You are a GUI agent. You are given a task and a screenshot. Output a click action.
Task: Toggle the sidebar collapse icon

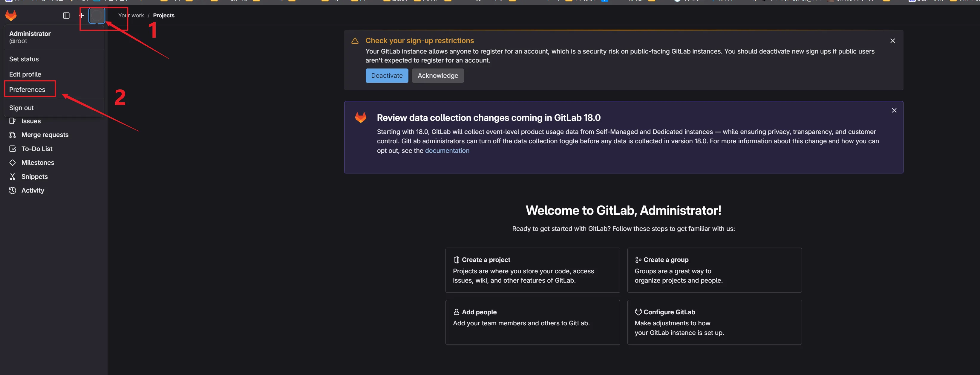66,16
